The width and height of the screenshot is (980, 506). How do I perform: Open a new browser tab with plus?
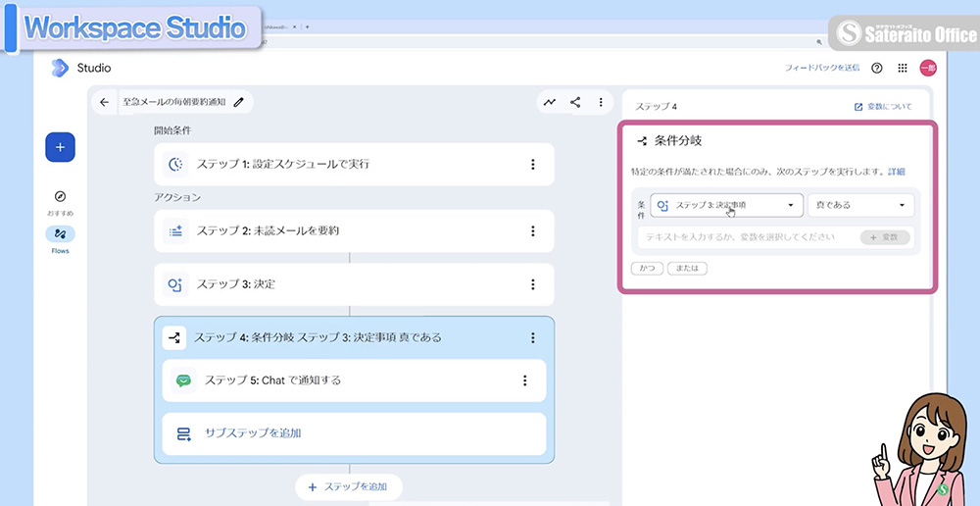click(307, 26)
